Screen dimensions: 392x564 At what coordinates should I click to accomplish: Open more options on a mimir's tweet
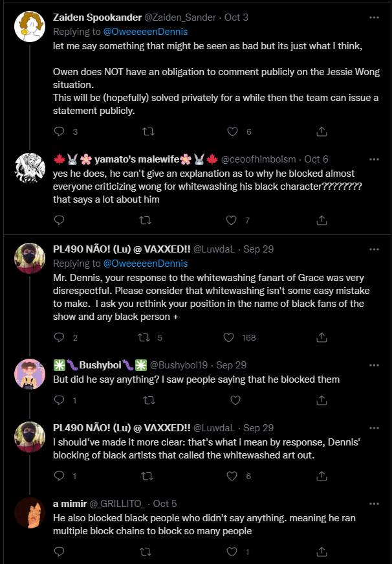tap(373, 503)
